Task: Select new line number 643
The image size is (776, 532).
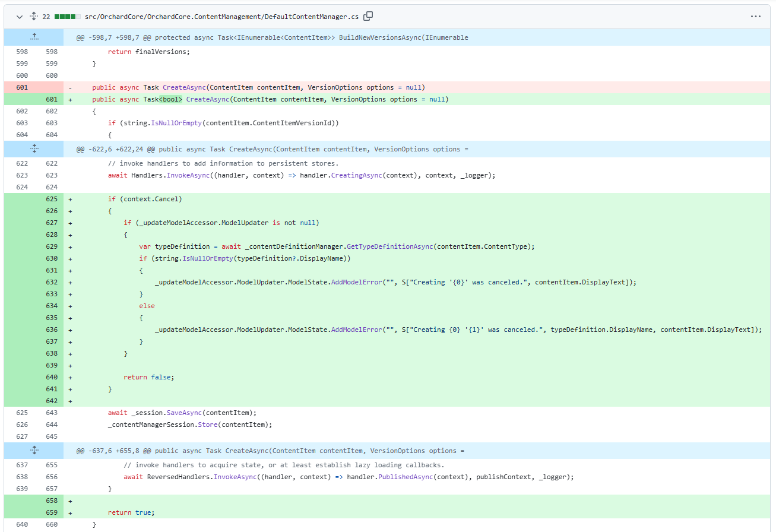Action: pos(51,413)
